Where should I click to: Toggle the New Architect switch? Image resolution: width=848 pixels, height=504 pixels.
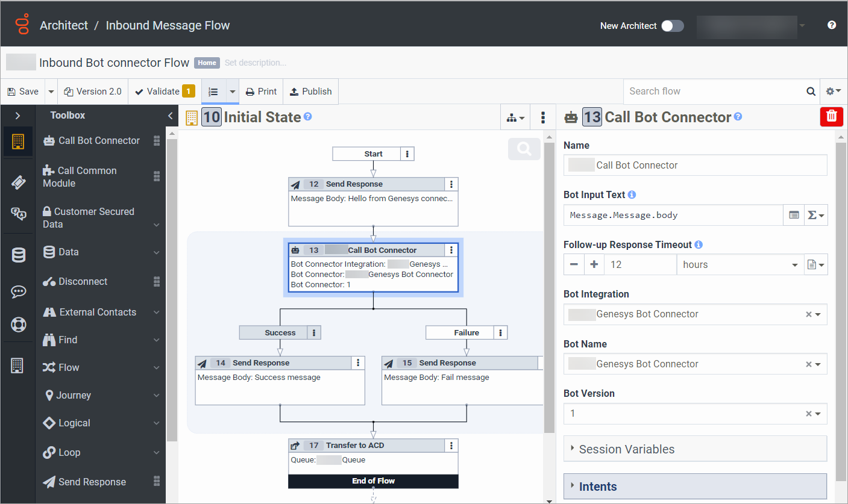[x=672, y=26]
